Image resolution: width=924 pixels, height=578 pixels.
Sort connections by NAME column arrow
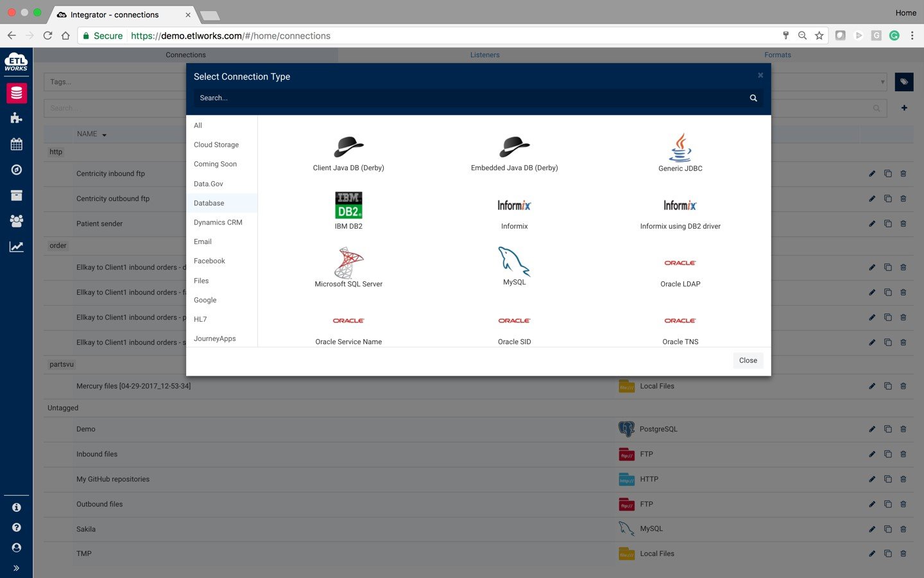pos(104,135)
